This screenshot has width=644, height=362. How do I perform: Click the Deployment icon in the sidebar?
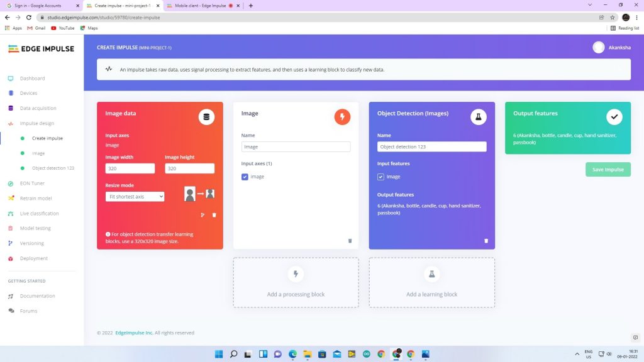tap(11, 258)
